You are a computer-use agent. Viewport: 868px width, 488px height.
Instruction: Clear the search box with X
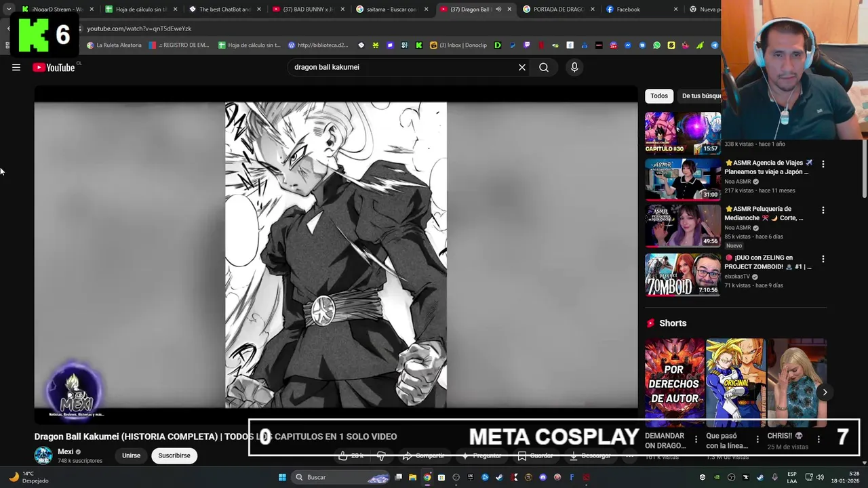[522, 67]
